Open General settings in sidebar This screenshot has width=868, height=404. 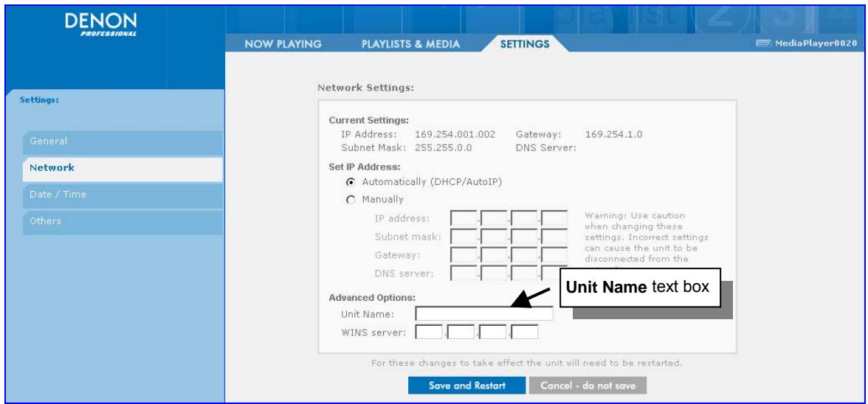[x=123, y=142]
